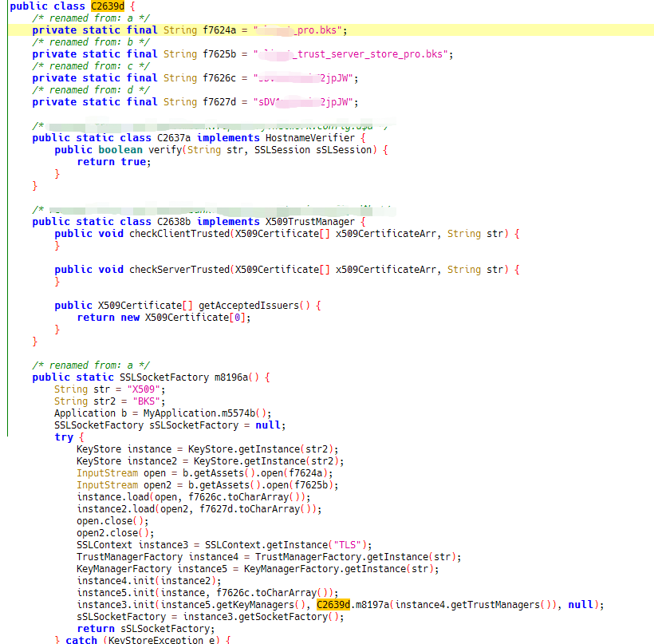Click 'new X509Certificate[0]' return expression
This screenshot has height=644, width=654.
(186, 318)
